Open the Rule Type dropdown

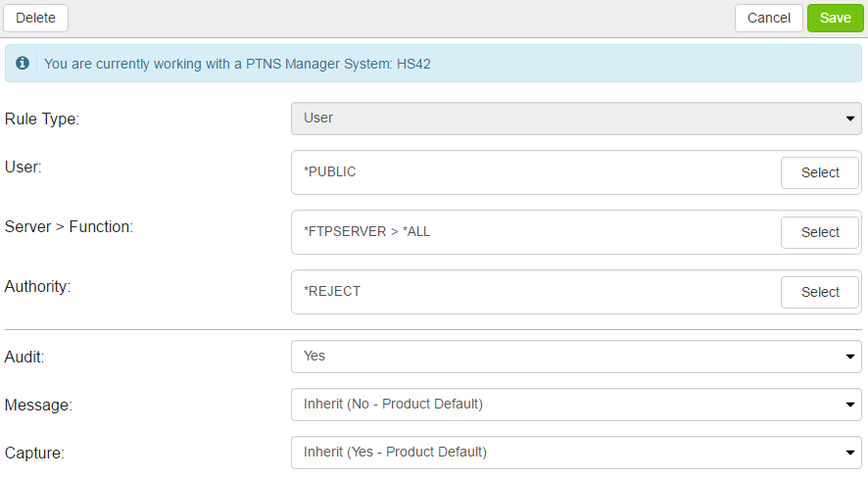[576, 119]
